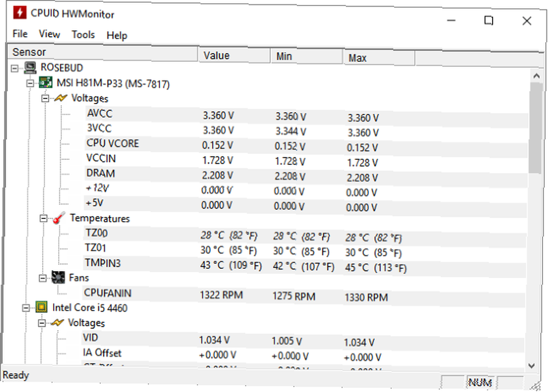Select the +5V row
Viewport: 548px width, 392px height.
(305, 205)
